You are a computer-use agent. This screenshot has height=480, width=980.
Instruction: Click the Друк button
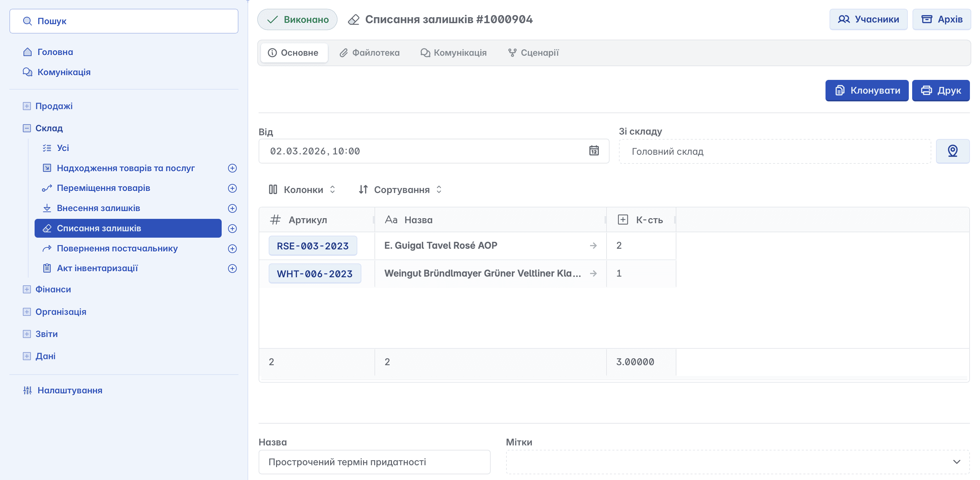pos(940,91)
